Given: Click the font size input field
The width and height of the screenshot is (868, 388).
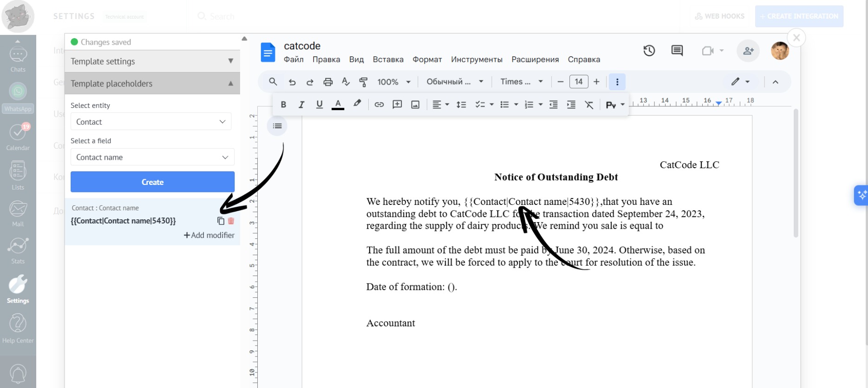Looking at the screenshot, I should pos(579,82).
